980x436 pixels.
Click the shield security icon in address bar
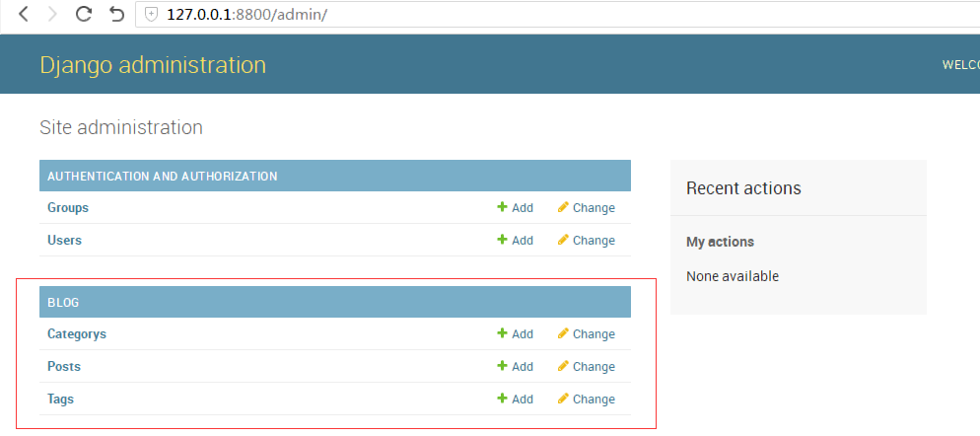(x=151, y=15)
